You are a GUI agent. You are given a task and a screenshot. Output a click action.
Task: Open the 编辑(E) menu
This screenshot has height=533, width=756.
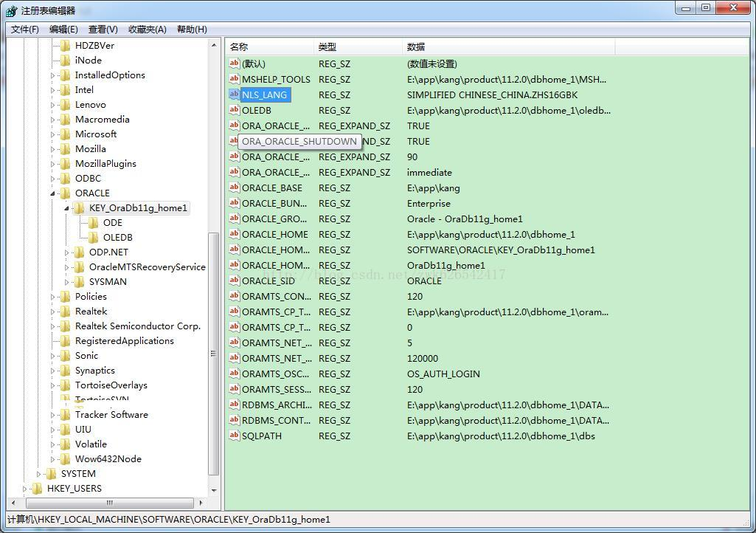[63, 30]
